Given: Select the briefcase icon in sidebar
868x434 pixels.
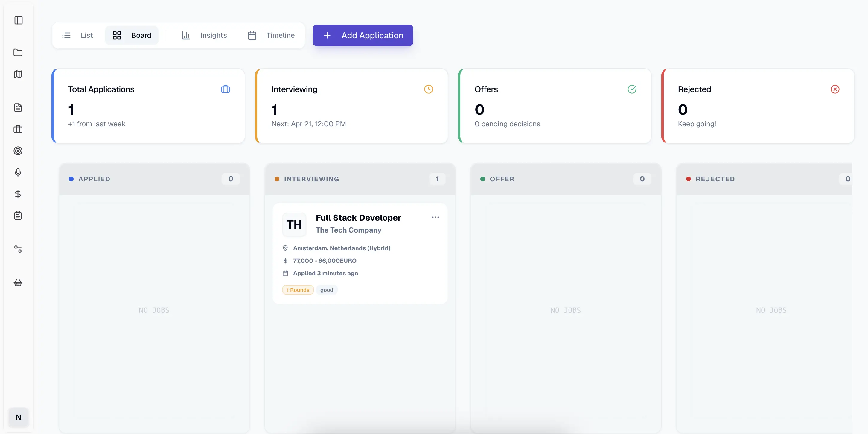Looking at the screenshot, I should click(x=18, y=129).
